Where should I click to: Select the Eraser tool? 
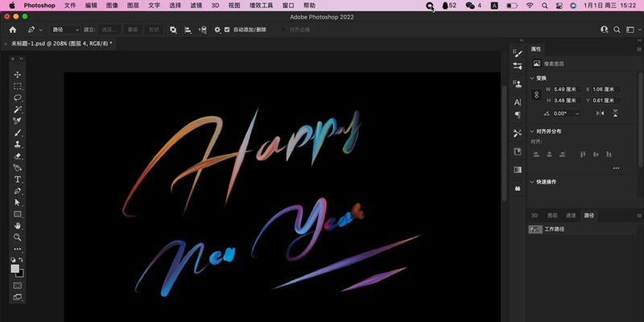[x=18, y=156]
